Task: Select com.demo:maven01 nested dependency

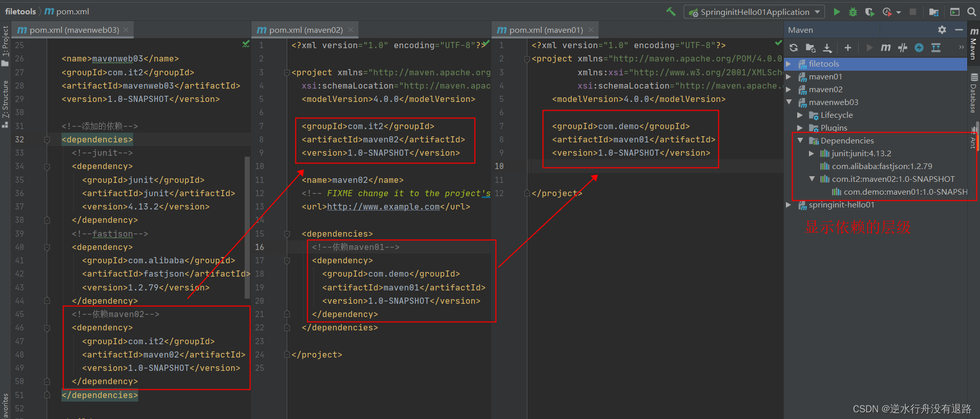Action: (x=900, y=192)
